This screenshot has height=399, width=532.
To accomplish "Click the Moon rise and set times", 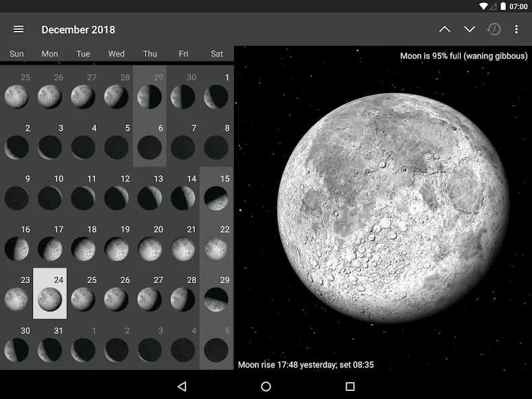I will click(305, 365).
